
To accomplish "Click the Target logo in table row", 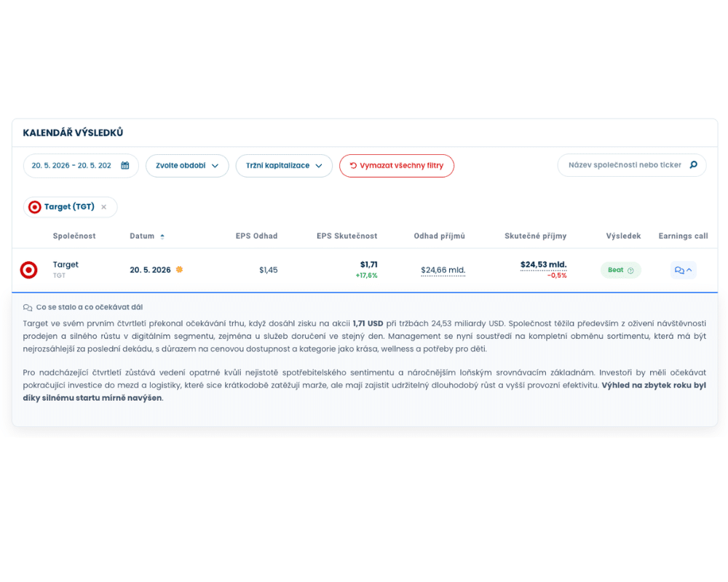I will (x=29, y=270).
